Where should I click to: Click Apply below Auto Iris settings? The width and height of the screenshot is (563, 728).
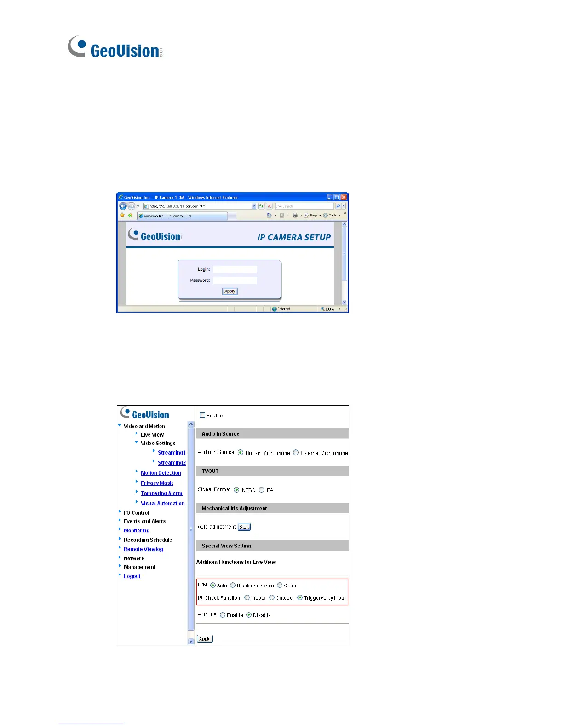point(205,639)
